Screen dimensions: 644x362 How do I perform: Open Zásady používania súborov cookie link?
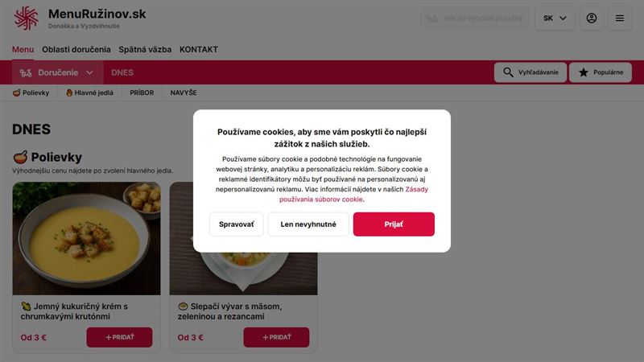(353, 194)
